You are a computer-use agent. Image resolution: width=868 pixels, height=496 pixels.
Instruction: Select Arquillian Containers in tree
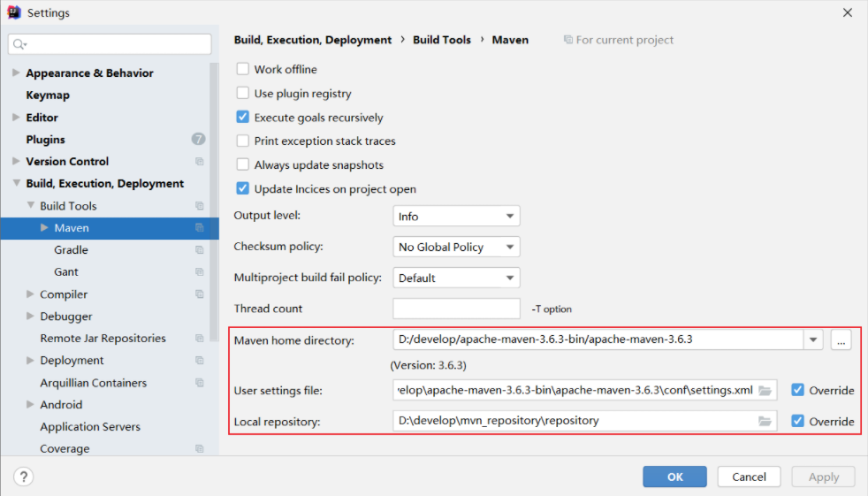tap(93, 383)
